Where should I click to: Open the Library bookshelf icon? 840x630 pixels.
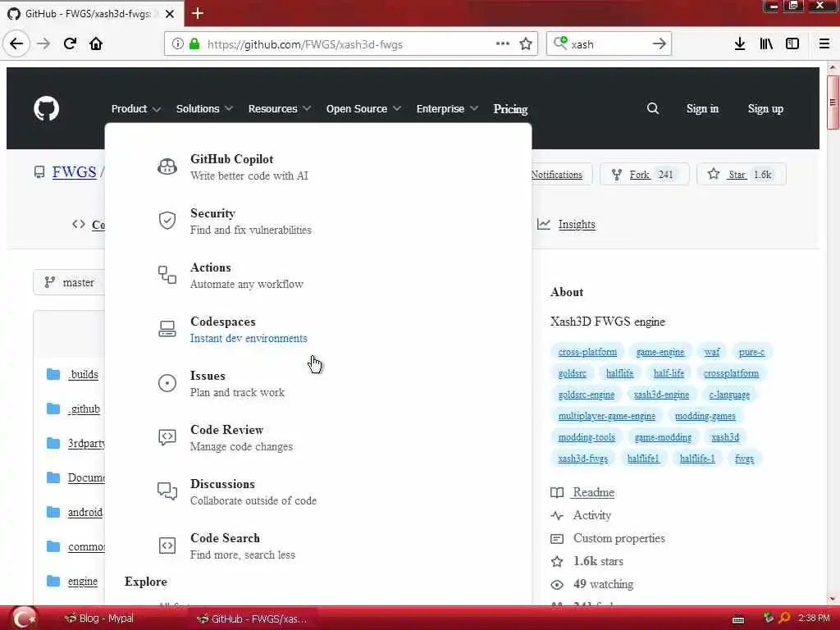coord(766,44)
